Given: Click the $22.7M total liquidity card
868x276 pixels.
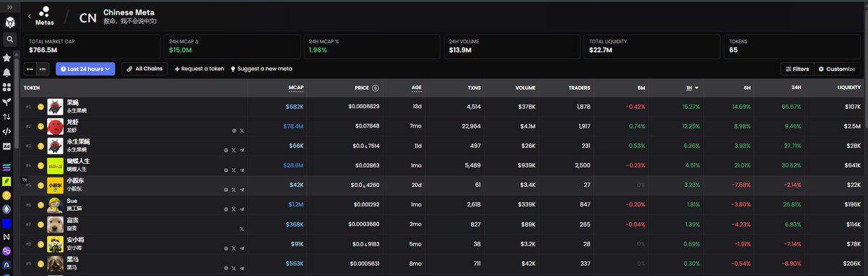Looking at the screenshot, I should 651,46.
